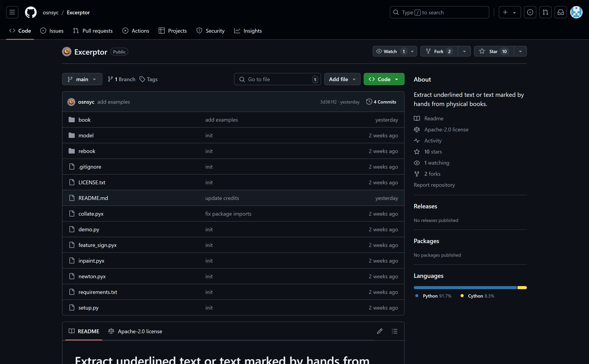Open the issues shortcut icon in header

tap(530, 12)
